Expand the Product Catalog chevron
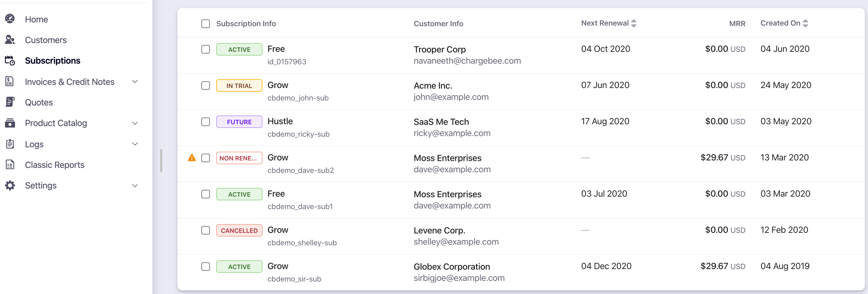 click(135, 123)
